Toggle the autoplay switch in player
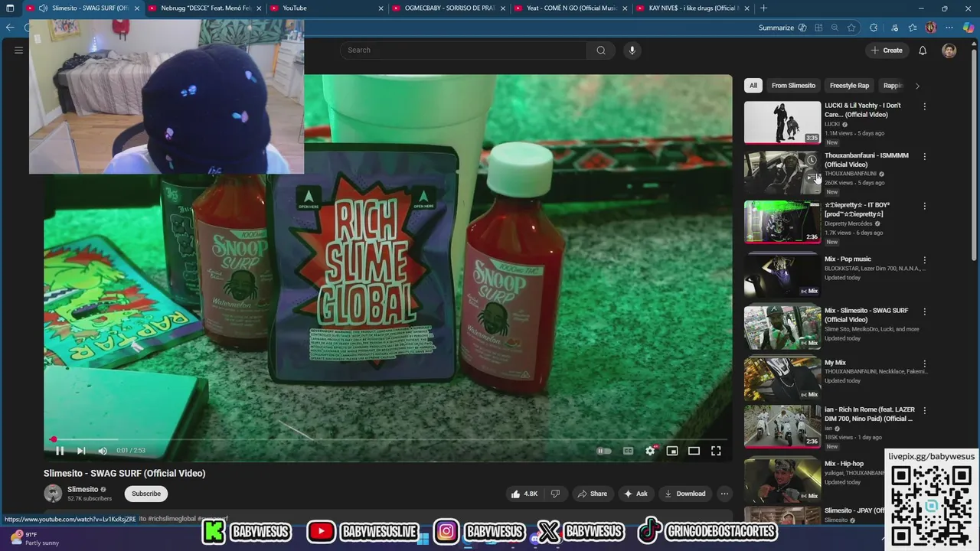The width and height of the screenshot is (980, 551). (604, 451)
